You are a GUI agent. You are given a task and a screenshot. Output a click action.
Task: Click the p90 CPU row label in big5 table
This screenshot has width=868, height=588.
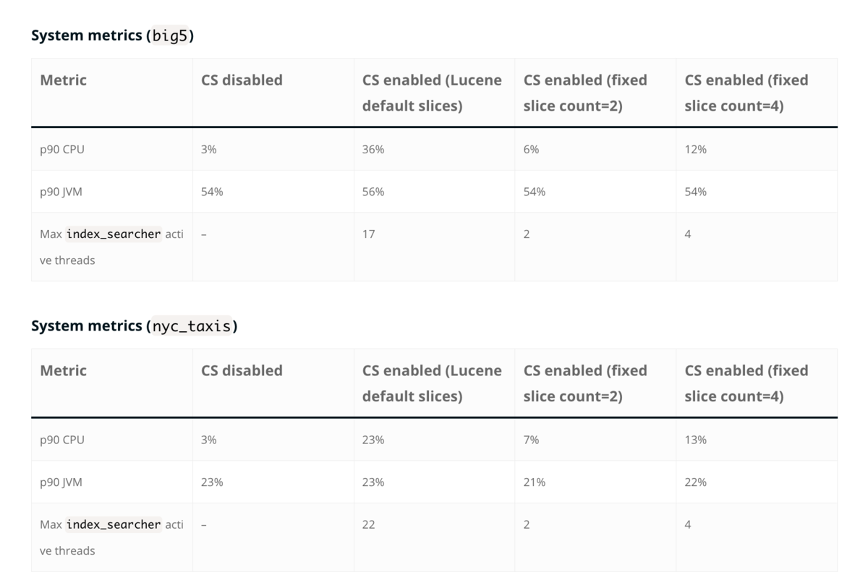(62, 149)
